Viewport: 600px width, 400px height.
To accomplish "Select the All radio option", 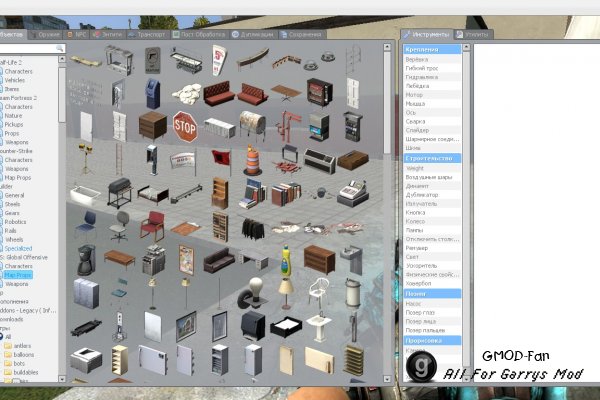I will (x=1, y=337).
